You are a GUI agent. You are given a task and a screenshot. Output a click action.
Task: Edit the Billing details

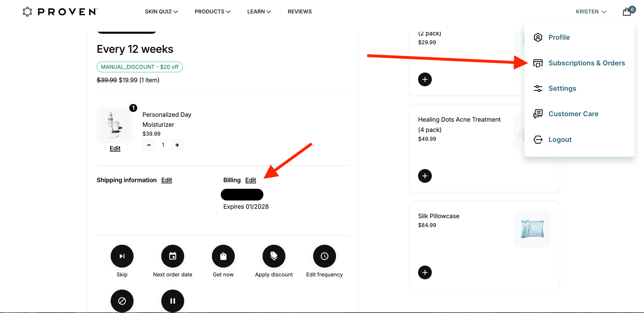(x=251, y=180)
